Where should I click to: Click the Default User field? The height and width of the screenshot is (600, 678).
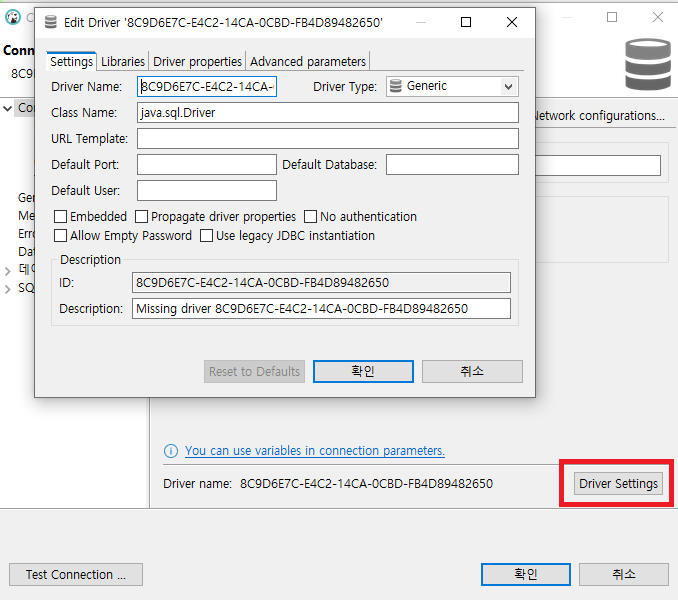pyautogui.click(x=207, y=191)
